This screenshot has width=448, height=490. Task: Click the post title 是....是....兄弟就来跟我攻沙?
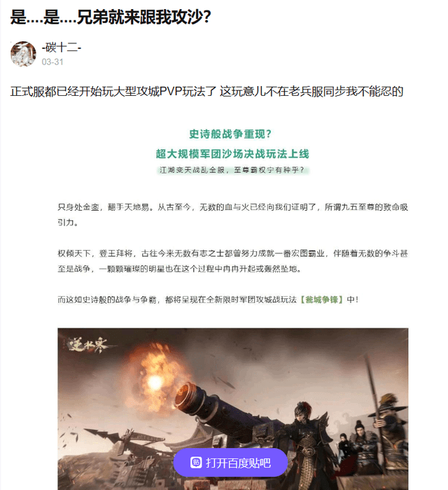111,17
